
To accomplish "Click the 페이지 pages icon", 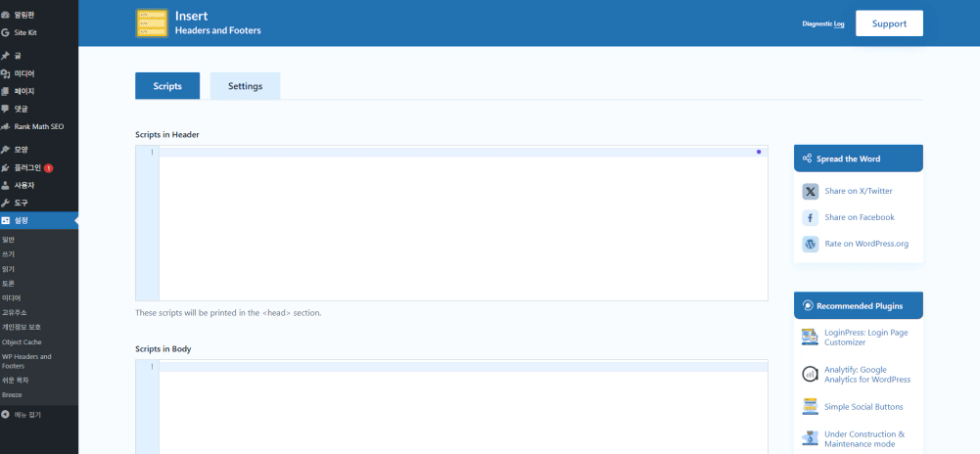I will pyautogui.click(x=5, y=91).
